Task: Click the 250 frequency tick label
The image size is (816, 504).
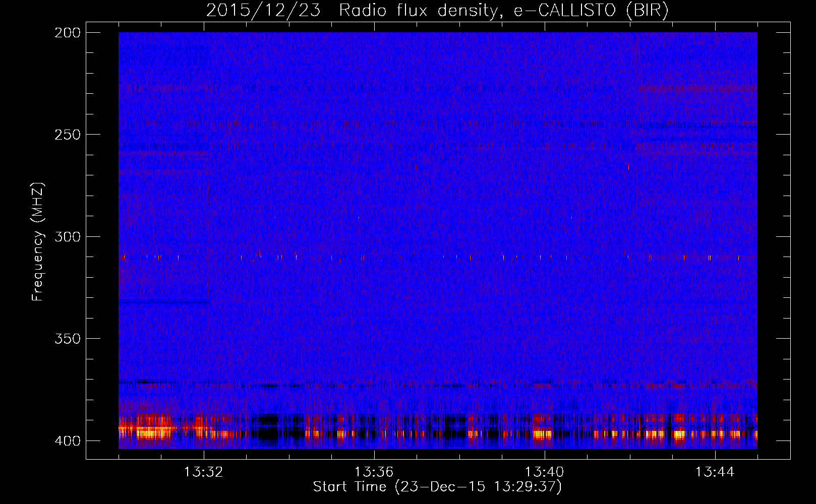Action: (x=67, y=135)
